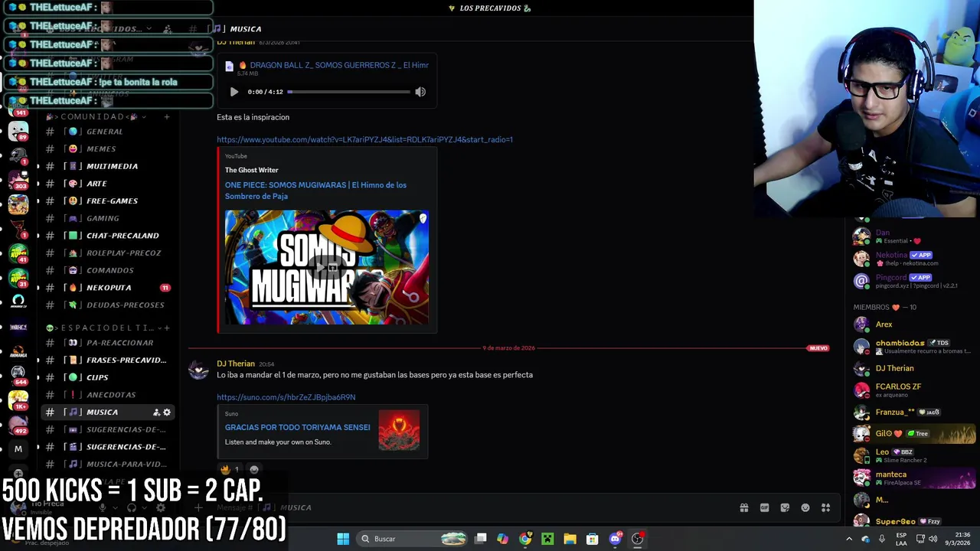Open the emoji picker in message bar
Screen dimensions: 980x551
pyautogui.click(x=805, y=507)
